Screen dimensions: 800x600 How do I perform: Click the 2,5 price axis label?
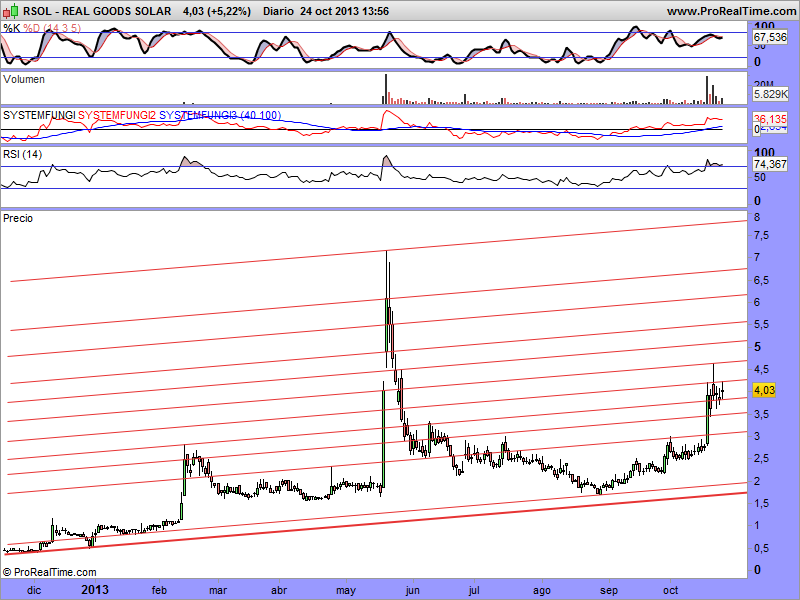(762, 459)
